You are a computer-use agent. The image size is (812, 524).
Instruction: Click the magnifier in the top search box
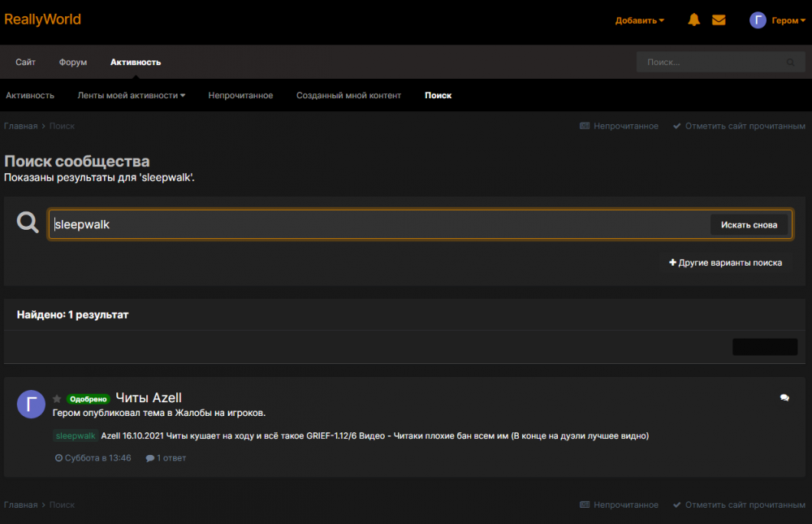click(790, 63)
